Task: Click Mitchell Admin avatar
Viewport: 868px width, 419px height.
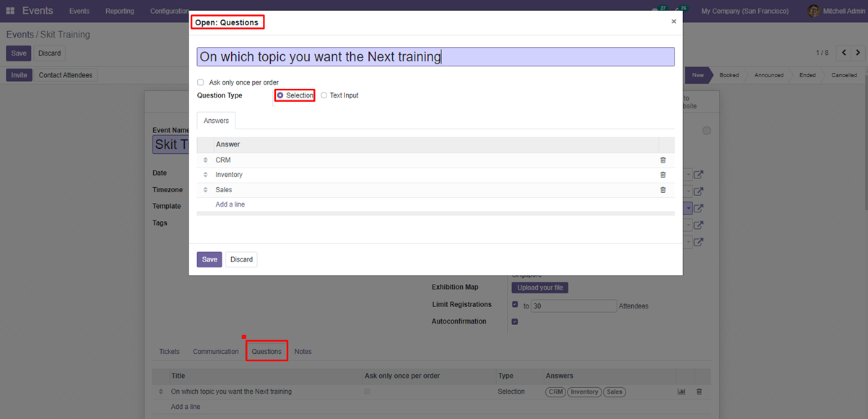Action: click(x=814, y=11)
